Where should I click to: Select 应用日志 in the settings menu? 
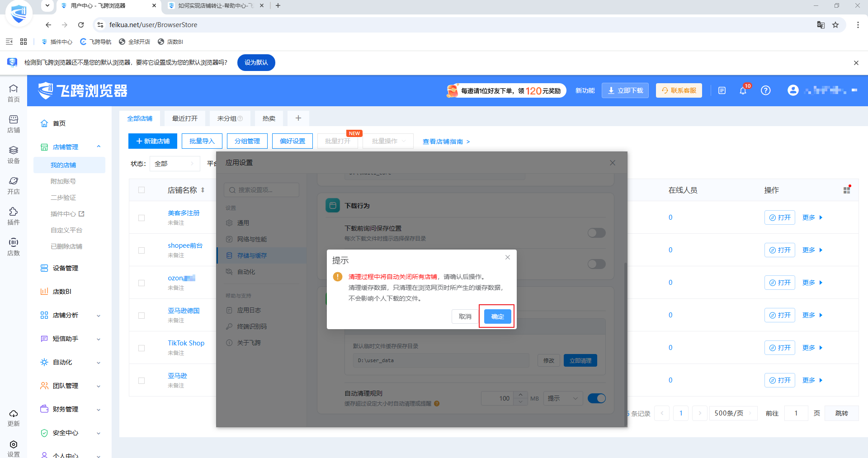point(249,310)
